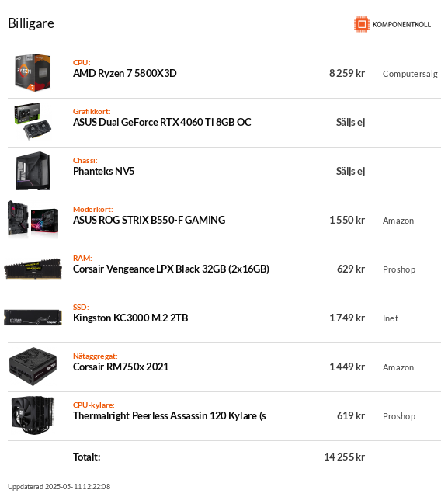Click the ASUS Dual RTX 4060 Ti image

pyautogui.click(x=33, y=121)
